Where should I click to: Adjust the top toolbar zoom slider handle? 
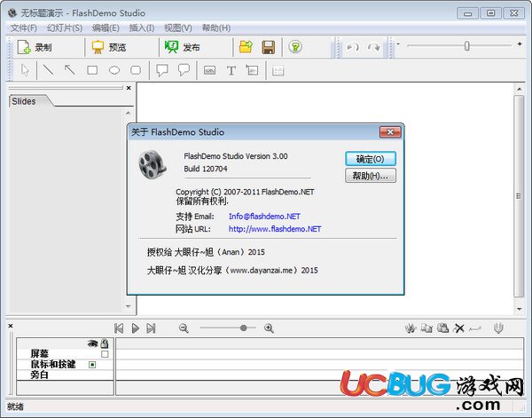467,45
